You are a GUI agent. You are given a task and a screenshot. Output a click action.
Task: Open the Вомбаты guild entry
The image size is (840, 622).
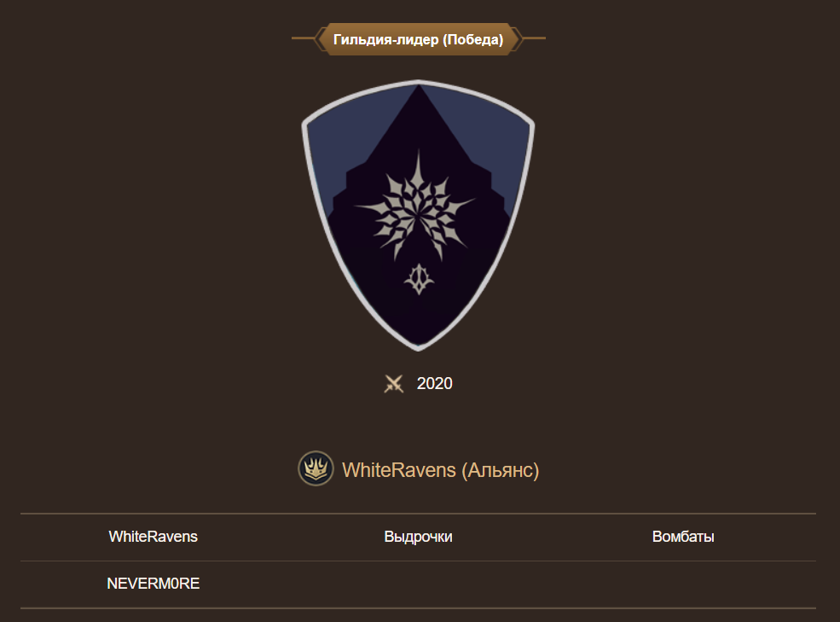683,537
